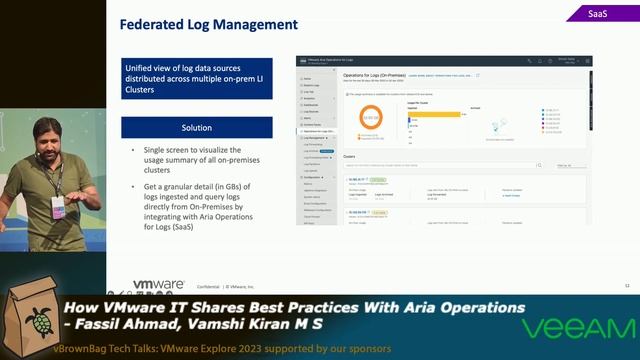The height and width of the screenshot is (360, 640).
Task: Open the learn more link beside page title
Action: pos(440,76)
